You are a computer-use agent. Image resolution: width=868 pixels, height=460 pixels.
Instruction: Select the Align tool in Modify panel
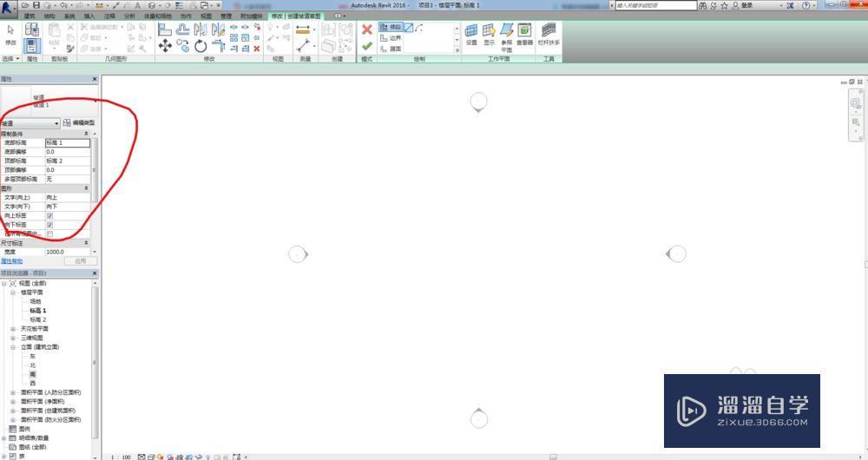(x=164, y=30)
